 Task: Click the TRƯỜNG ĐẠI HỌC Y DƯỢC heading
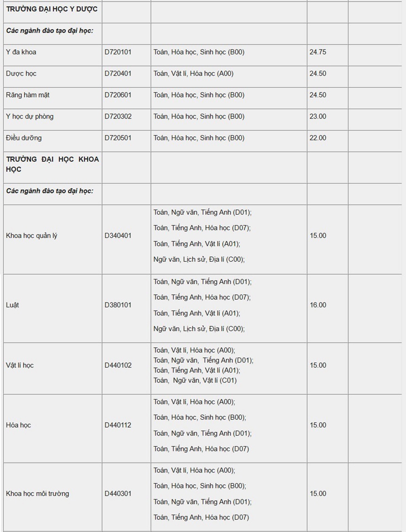(52, 9)
